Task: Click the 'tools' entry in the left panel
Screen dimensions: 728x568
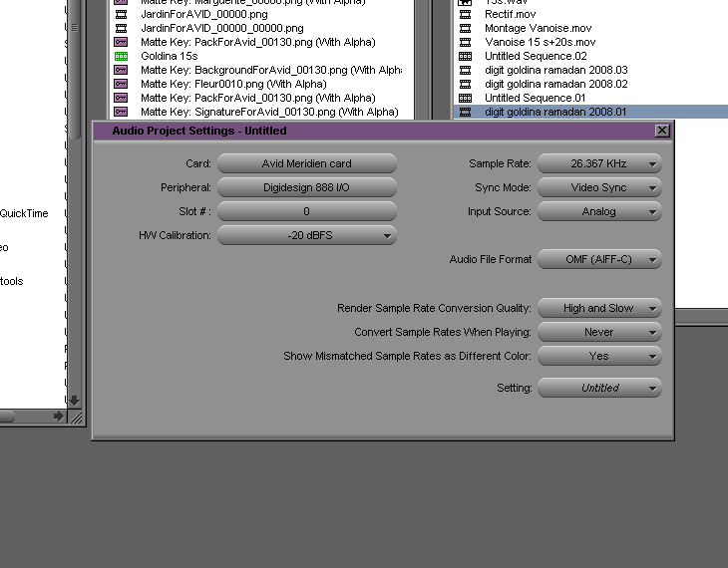Action: coord(12,281)
